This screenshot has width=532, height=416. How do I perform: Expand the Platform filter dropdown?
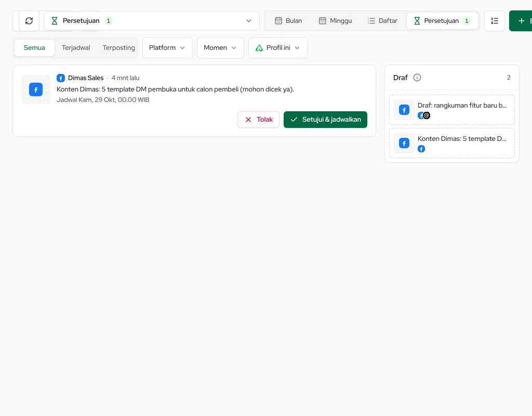tap(167, 48)
